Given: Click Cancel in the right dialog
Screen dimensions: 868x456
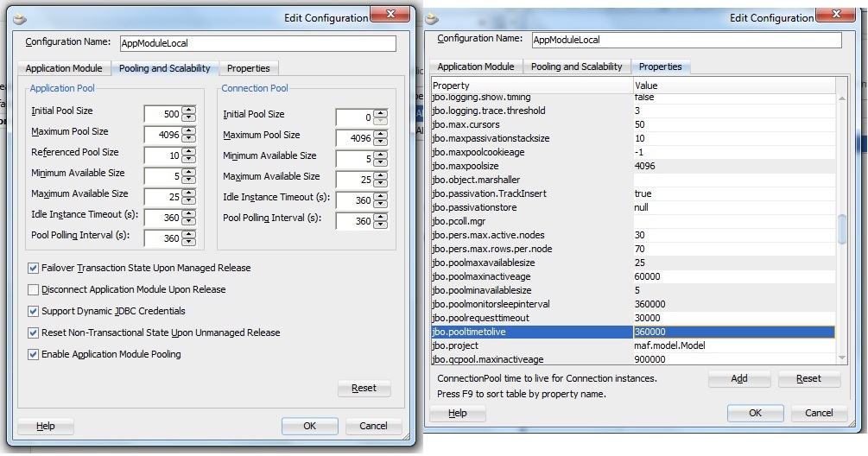Looking at the screenshot, I should pos(819,413).
